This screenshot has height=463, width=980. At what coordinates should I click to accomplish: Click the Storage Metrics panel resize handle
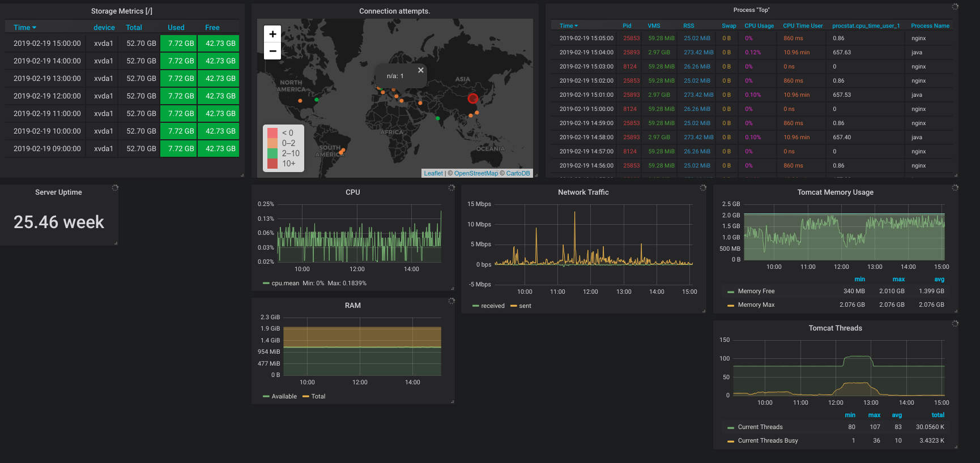click(x=242, y=175)
